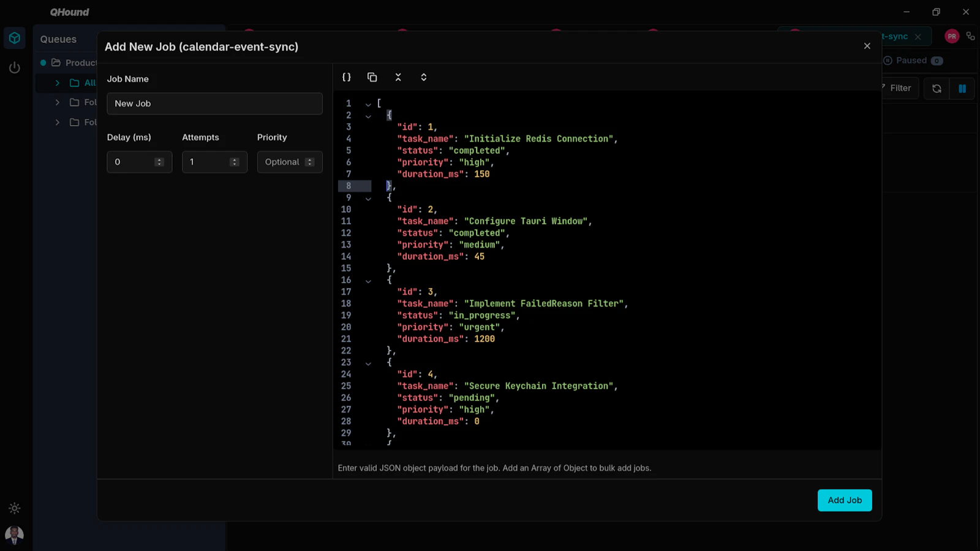Click the Add Job button

(x=845, y=500)
